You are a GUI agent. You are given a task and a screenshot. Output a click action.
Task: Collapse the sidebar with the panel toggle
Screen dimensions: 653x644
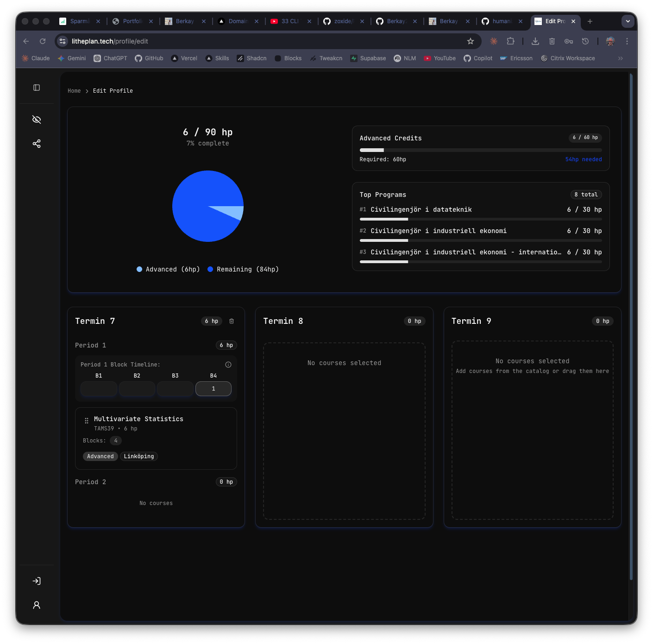(37, 88)
